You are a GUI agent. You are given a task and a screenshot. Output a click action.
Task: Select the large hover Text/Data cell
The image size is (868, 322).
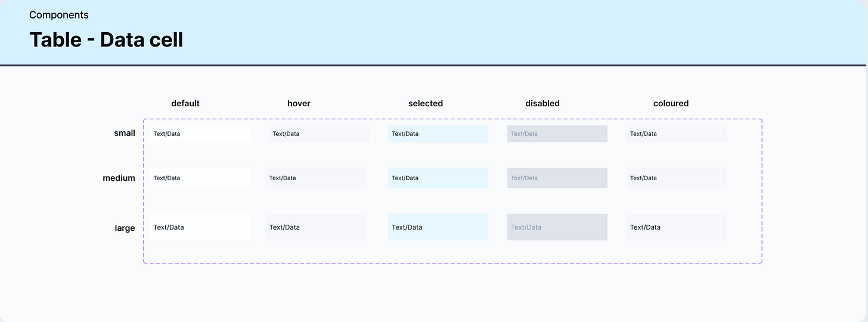click(x=316, y=227)
